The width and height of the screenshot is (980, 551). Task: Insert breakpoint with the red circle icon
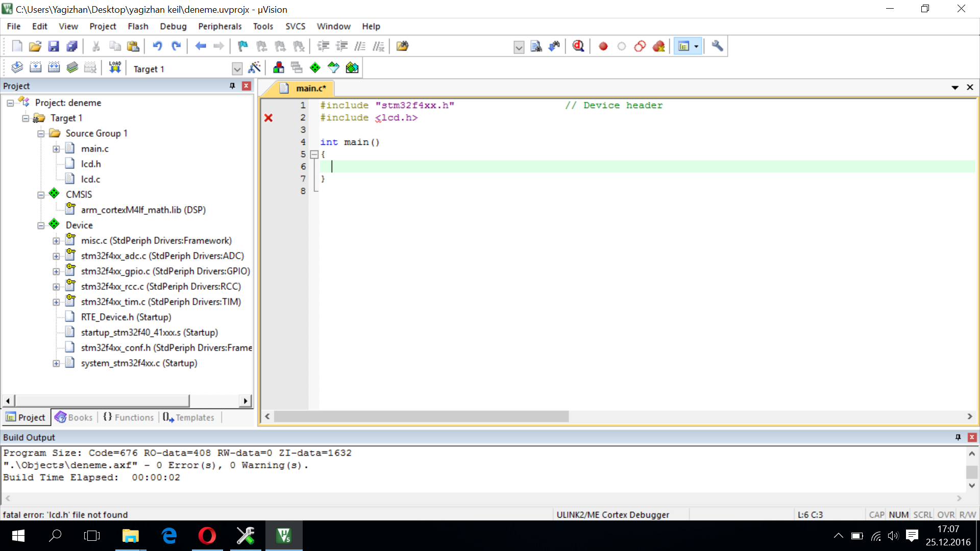click(x=603, y=46)
